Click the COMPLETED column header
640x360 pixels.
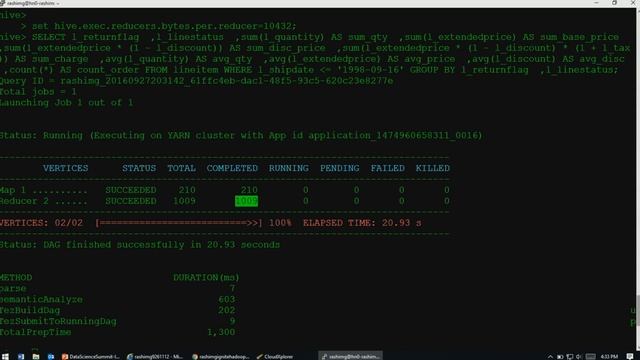232,168
